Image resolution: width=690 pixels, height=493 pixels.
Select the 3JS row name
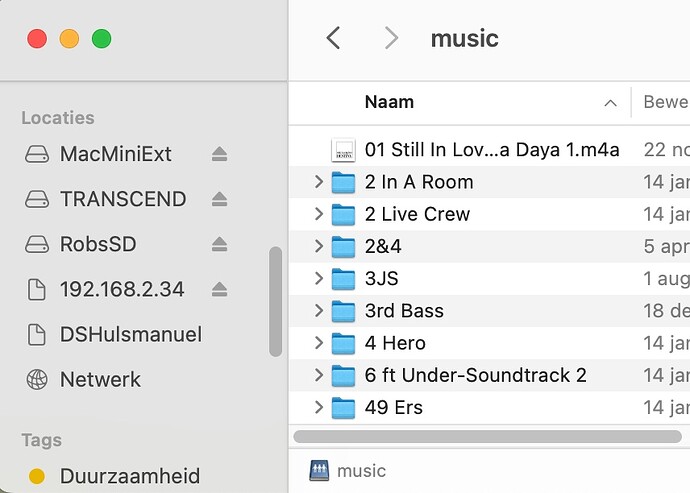pos(382,278)
